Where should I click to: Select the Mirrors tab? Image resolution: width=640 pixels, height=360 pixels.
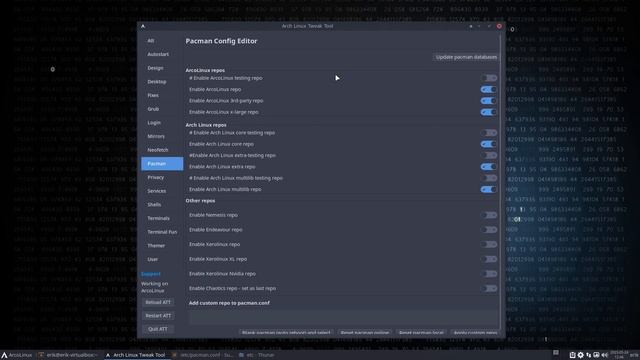(162, 136)
